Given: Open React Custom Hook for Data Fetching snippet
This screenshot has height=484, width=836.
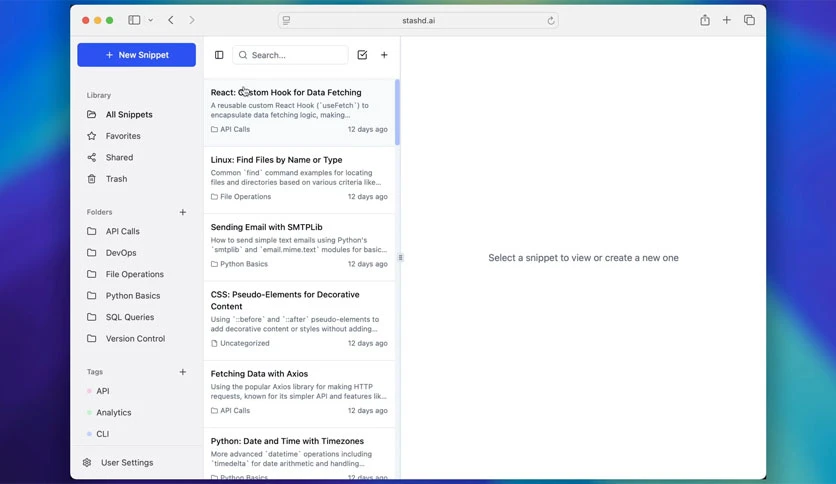Looking at the screenshot, I should pos(299,112).
